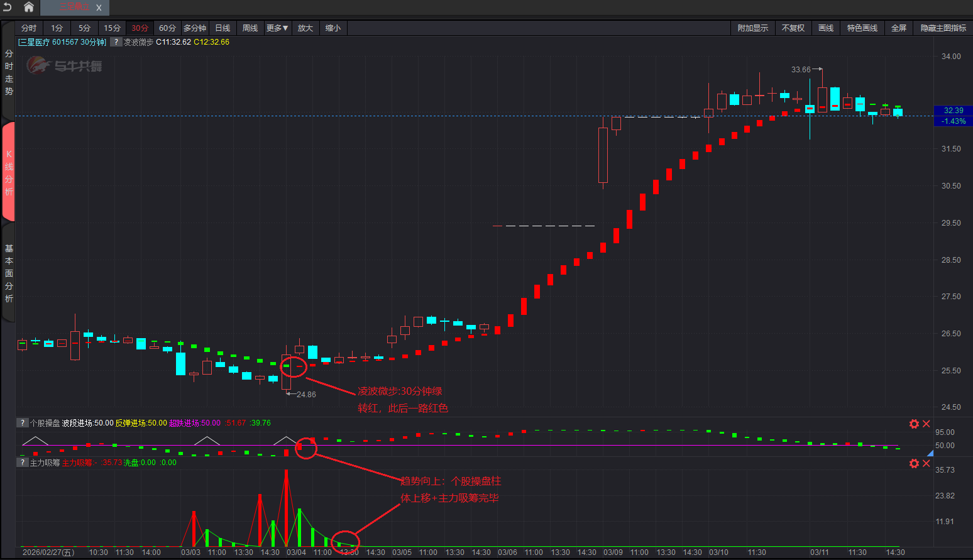Switch to the 日线 period tab
The height and width of the screenshot is (560, 973).
click(x=223, y=28)
